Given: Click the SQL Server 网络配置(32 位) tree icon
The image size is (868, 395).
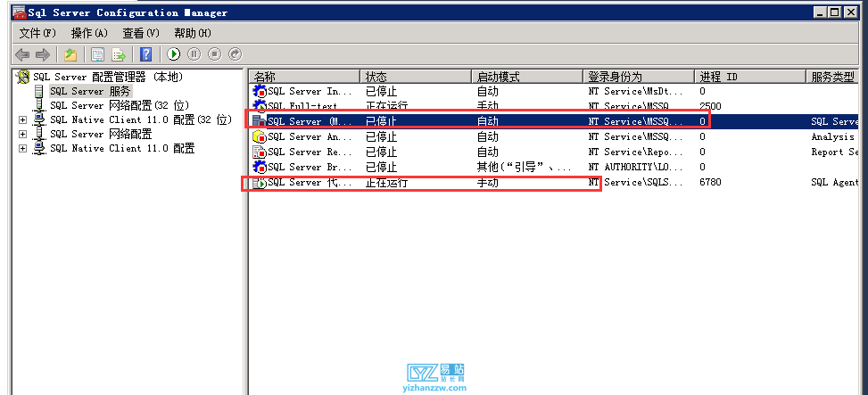Looking at the screenshot, I should [x=39, y=105].
